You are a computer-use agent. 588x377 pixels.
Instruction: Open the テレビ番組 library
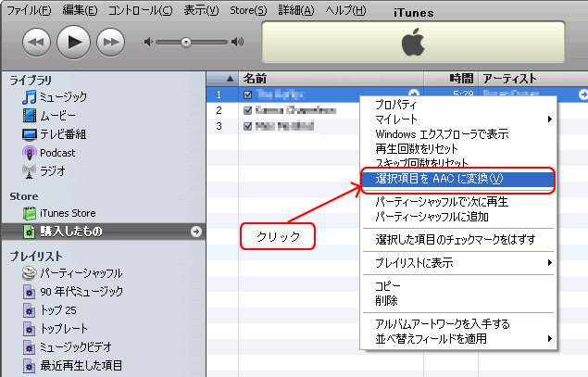[x=55, y=134]
